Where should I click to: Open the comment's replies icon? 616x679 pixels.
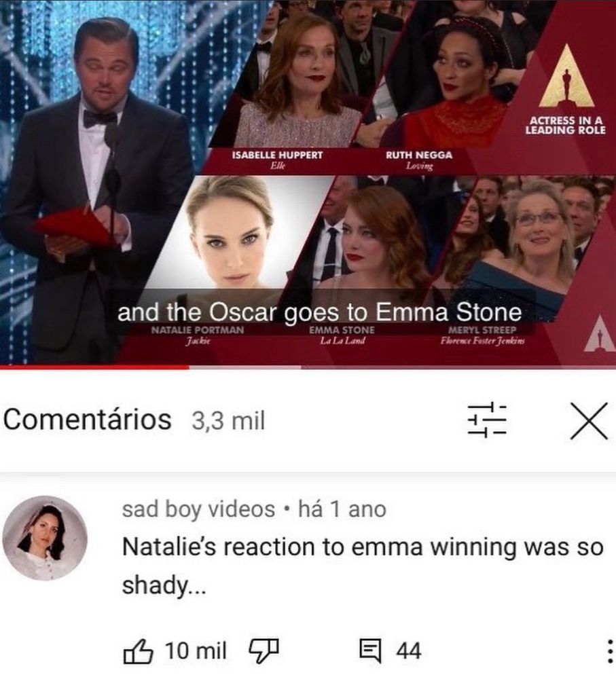click(x=371, y=651)
